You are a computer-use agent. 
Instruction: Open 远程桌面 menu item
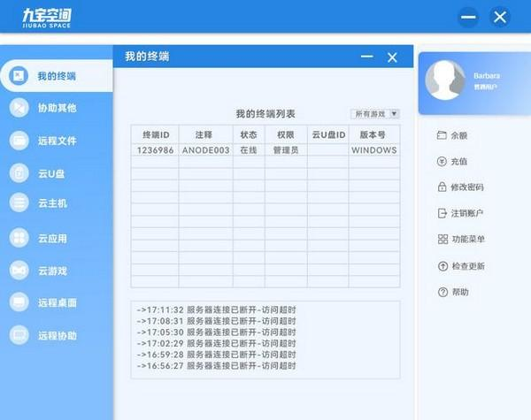tap(57, 302)
